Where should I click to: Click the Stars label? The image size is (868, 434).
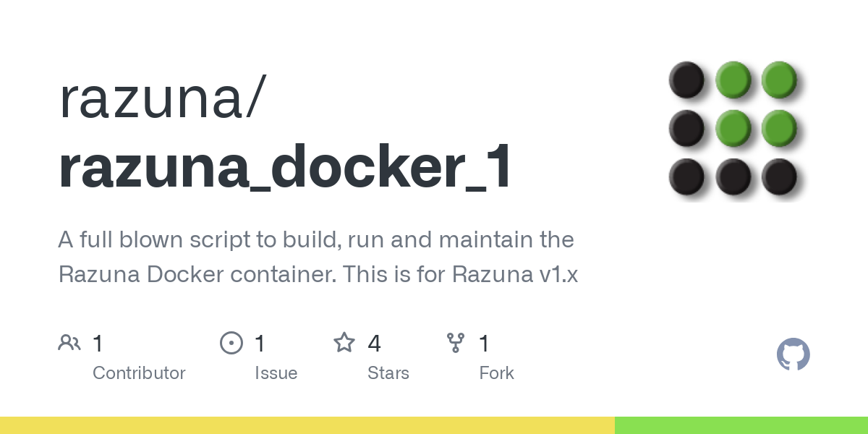click(x=388, y=373)
